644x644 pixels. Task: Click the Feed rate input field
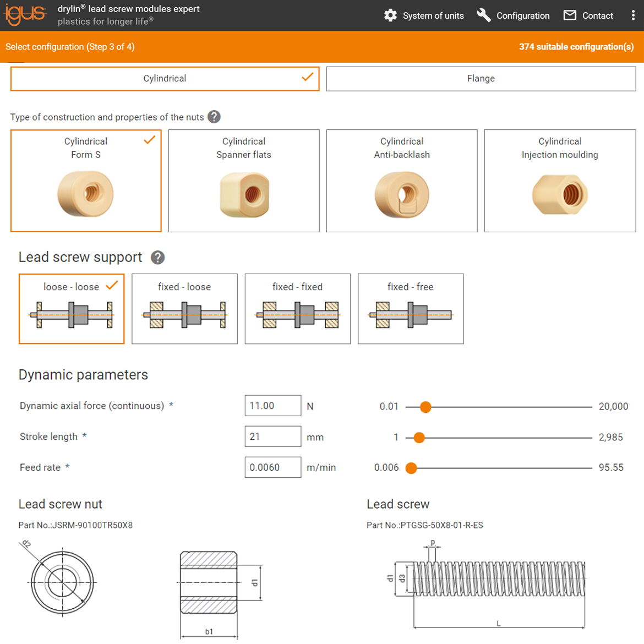(x=272, y=467)
